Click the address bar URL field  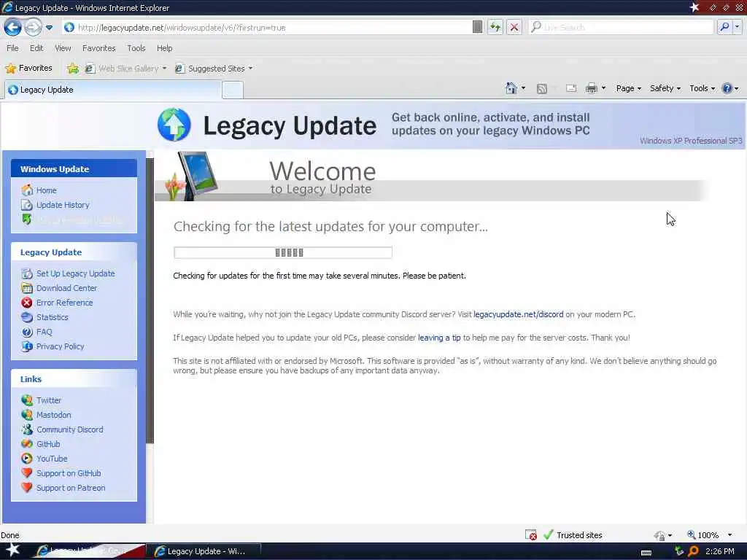(x=267, y=28)
